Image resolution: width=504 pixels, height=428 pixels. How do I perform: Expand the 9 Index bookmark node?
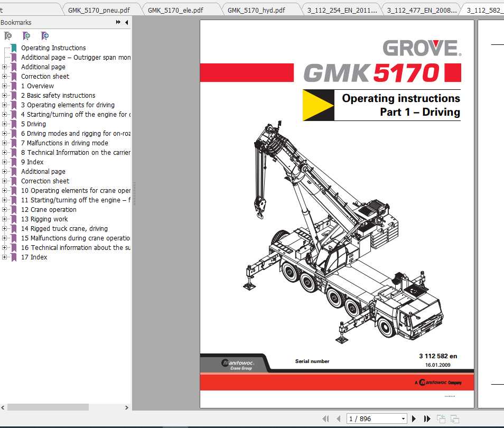click(x=4, y=162)
